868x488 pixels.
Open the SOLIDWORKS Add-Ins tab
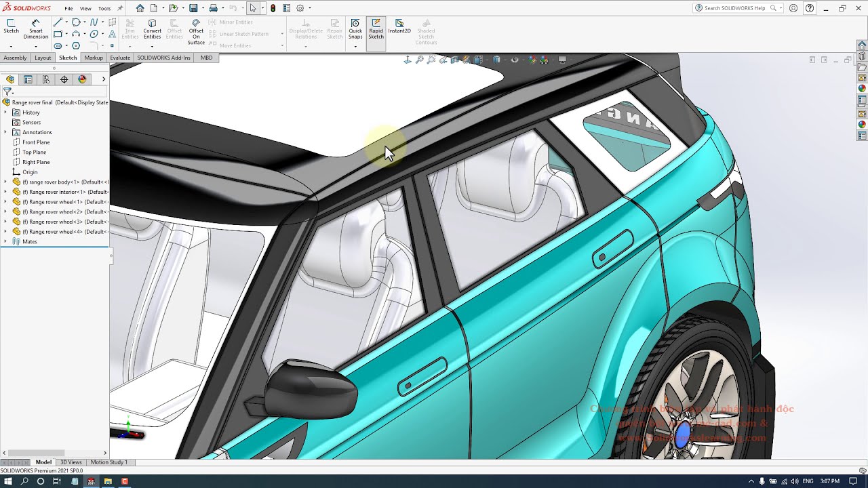[163, 58]
